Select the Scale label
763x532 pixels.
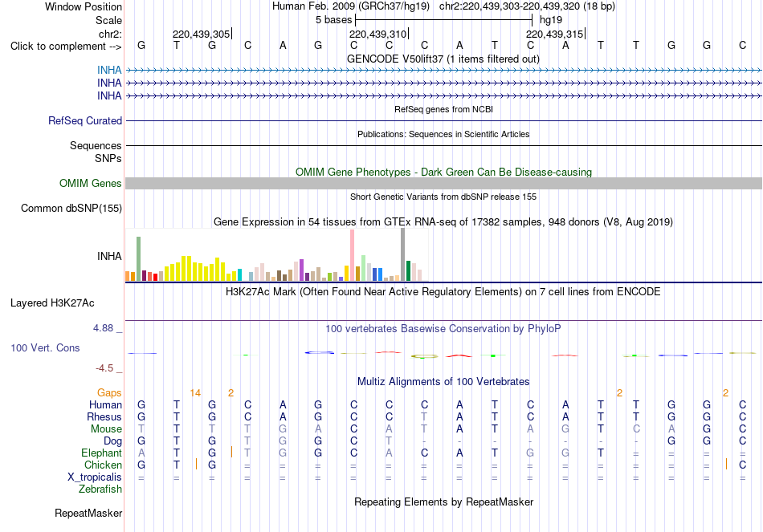[x=108, y=20]
